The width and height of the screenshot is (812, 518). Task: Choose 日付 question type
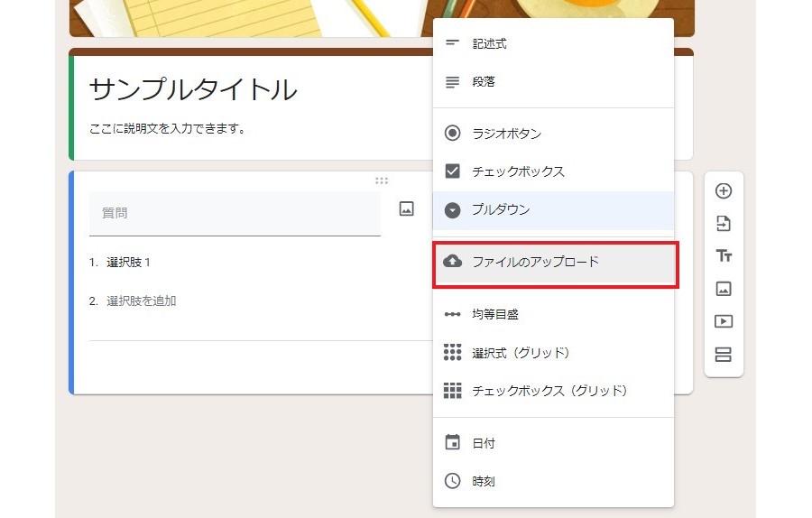point(484,443)
